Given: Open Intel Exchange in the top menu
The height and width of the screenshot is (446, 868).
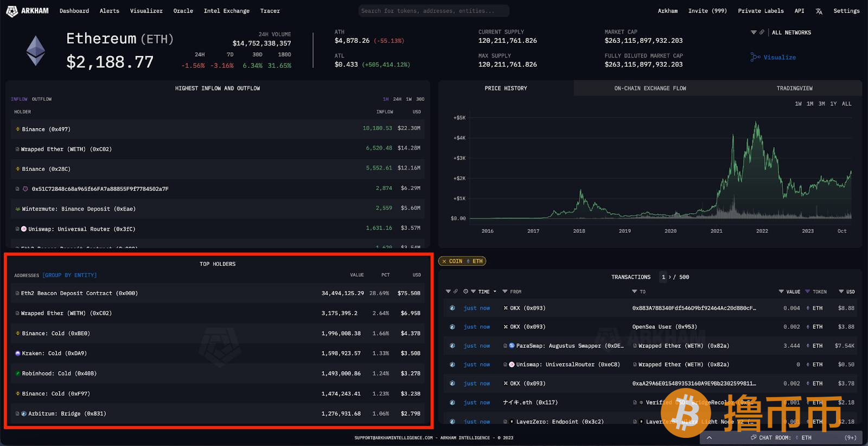Looking at the screenshot, I should pyautogui.click(x=227, y=11).
